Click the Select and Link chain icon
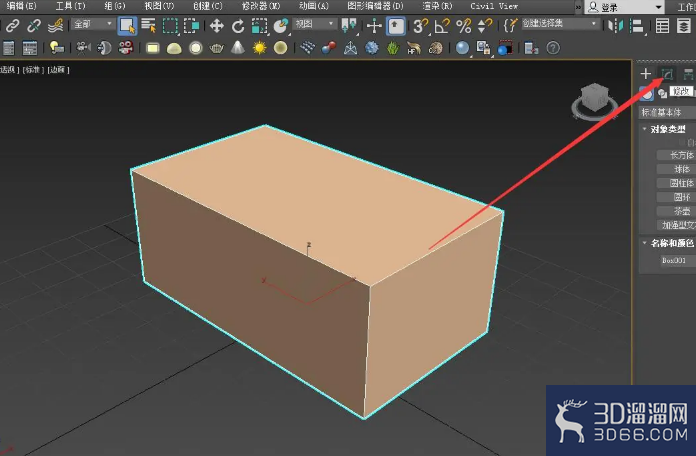Viewport: 696px width, 456px height. [x=12, y=26]
